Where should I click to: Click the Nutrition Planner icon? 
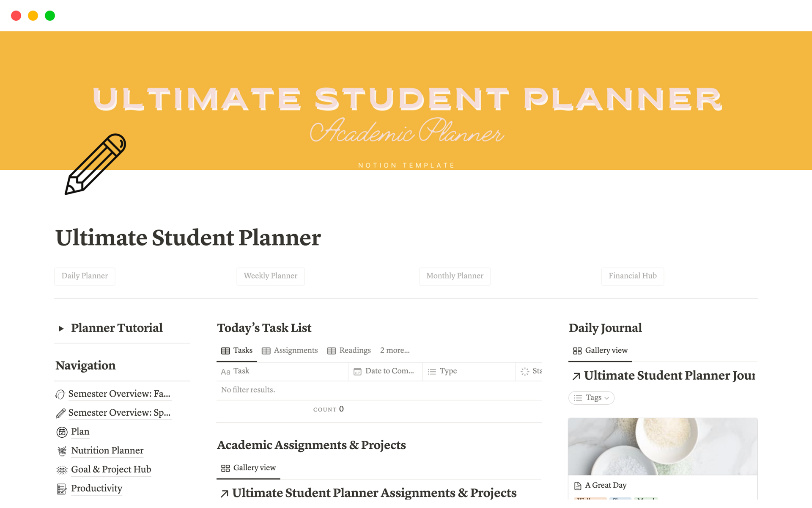click(62, 451)
